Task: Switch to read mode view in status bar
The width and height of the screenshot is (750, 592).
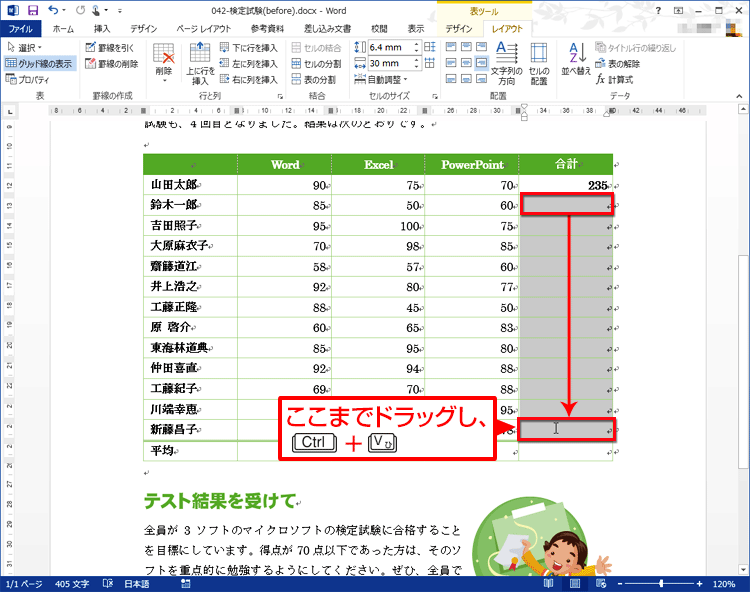Action: pyautogui.click(x=548, y=583)
